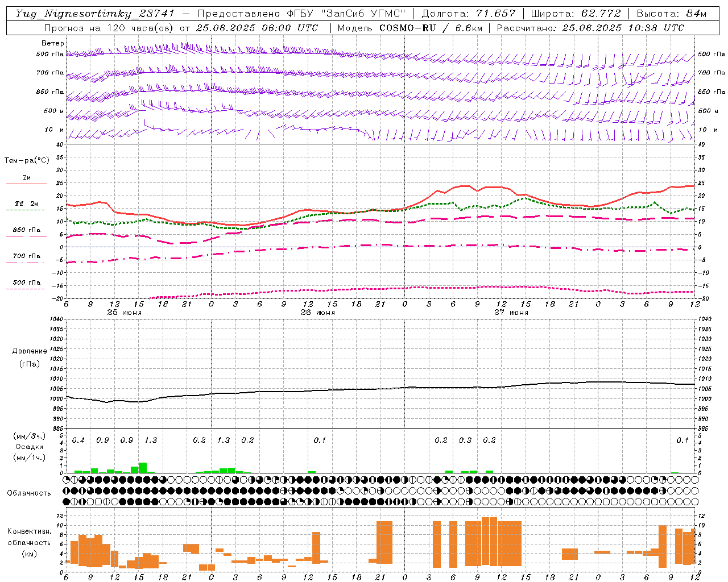Click the green dashed line sample under Td 2м
Image resolution: width=728 pixels, height=582 pixels.
tap(26, 210)
